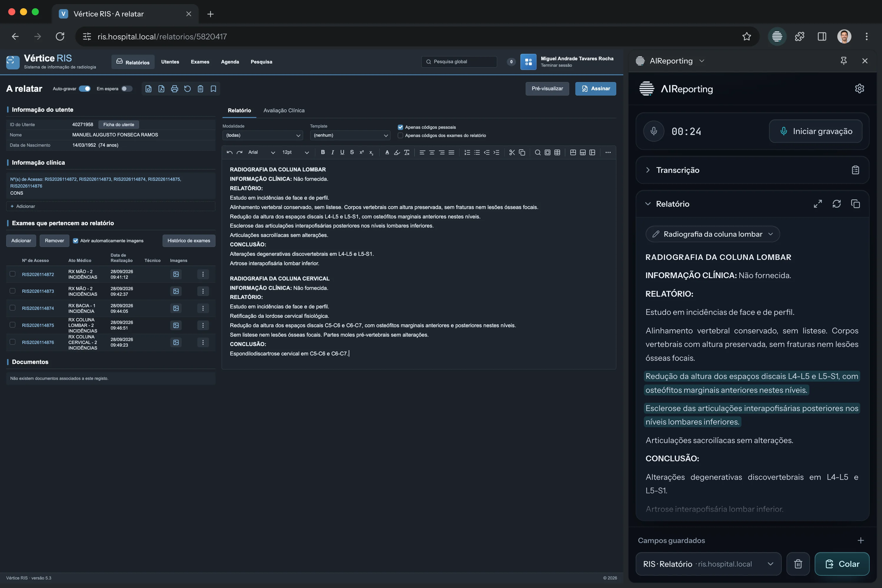Click the bookmark icon next to the trash

(x=213, y=89)
